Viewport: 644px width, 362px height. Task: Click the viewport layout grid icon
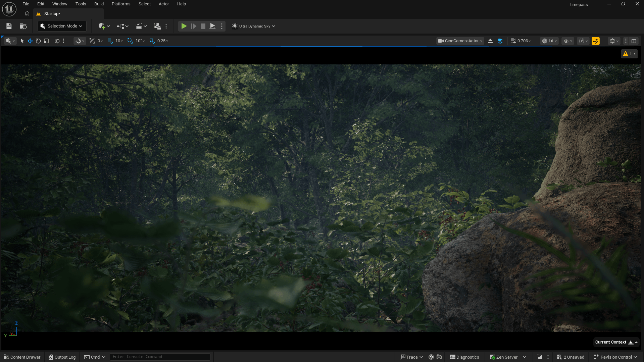pos(634,41)
